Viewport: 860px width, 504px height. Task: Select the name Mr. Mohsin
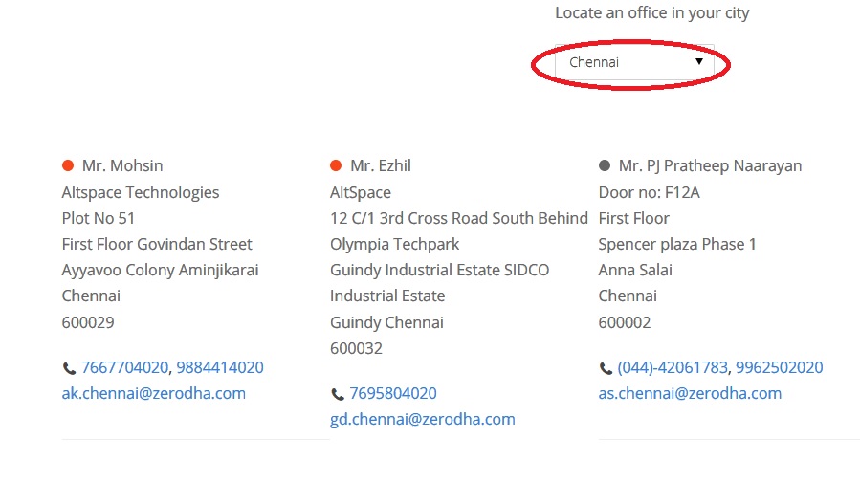(122, 165)
